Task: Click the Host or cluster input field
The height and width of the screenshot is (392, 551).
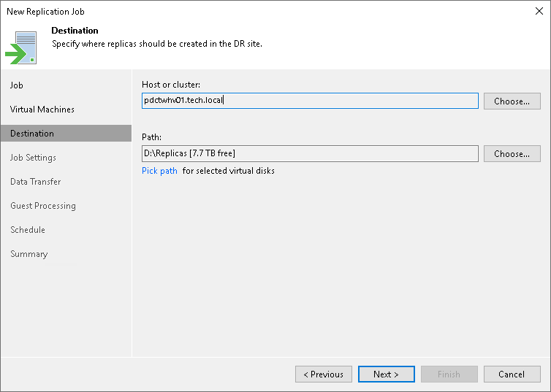Action: tap(310, 101)
